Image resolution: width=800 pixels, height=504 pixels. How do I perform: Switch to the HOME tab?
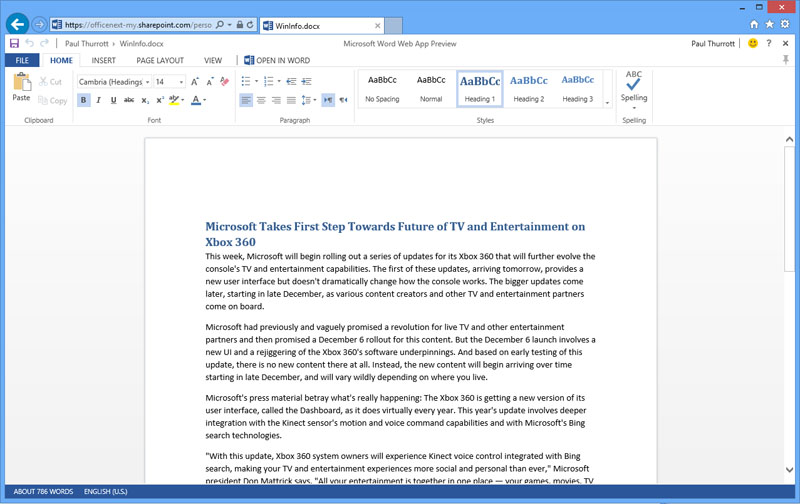coord(61,60)
